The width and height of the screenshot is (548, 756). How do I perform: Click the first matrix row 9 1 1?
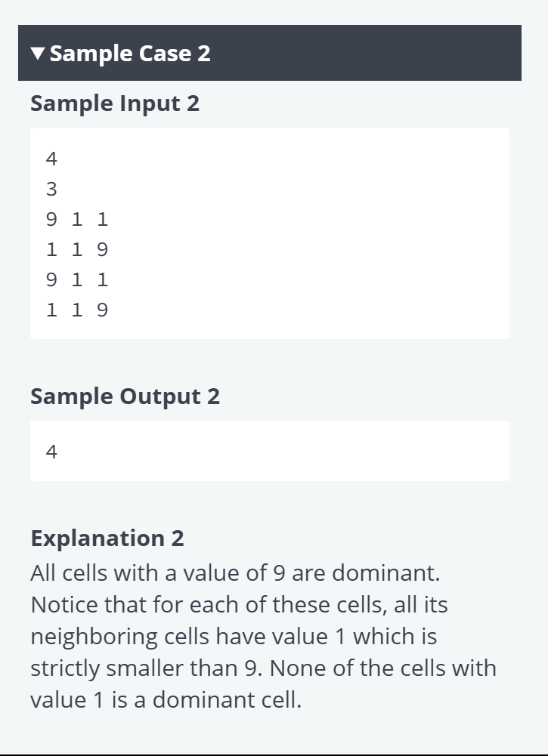tap(77, 219)
